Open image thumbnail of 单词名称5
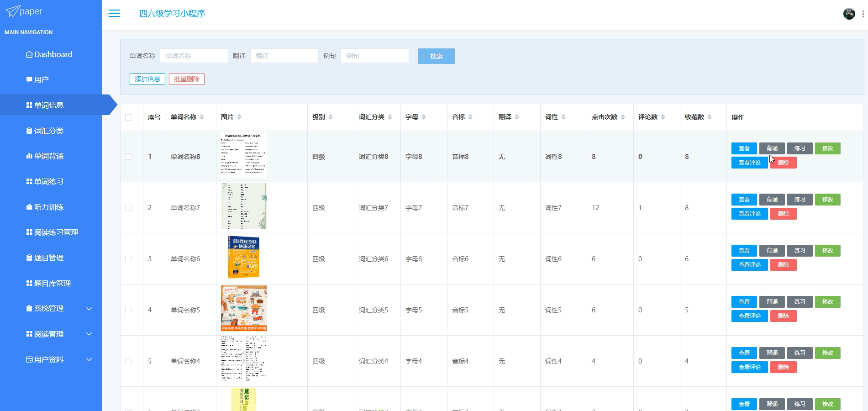This screenshot has width=868, height=411. click(244, 308)
